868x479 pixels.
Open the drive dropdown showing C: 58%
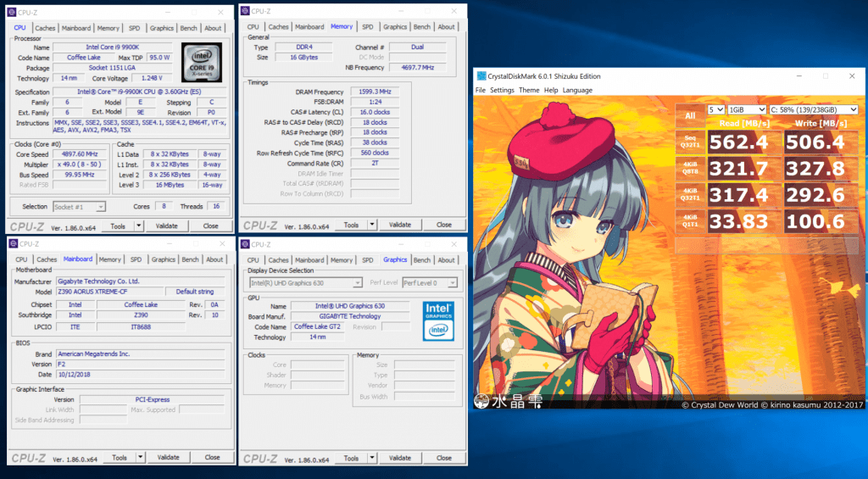point(814,109)
